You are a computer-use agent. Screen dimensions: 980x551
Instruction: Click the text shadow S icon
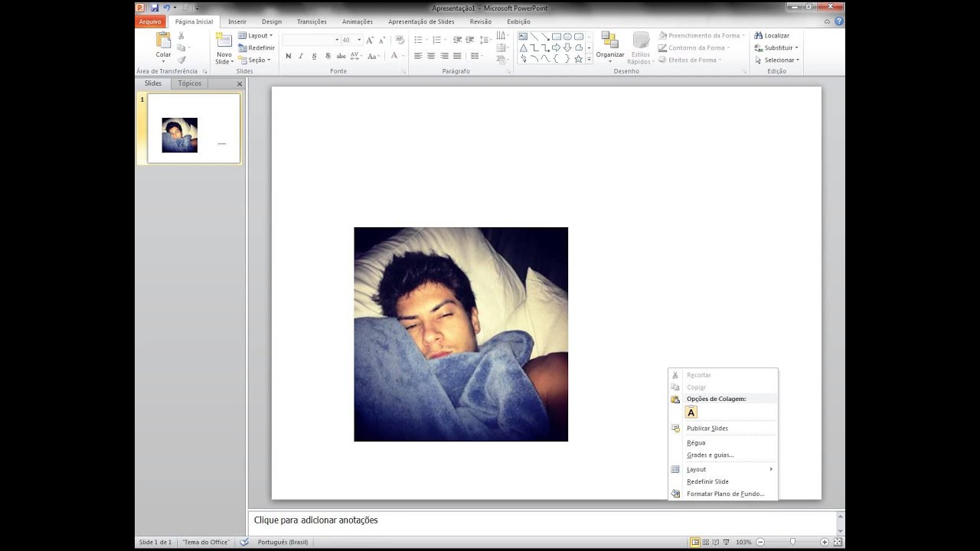(328, 56)
